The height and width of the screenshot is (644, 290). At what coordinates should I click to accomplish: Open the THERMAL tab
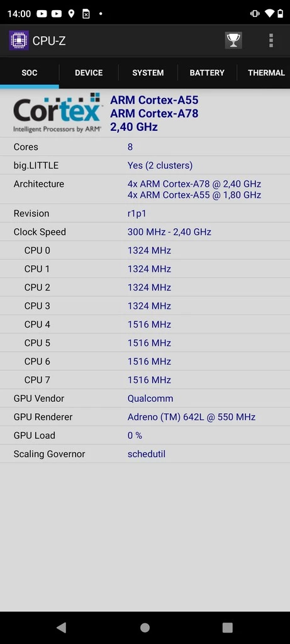click(x=264, y=73)
